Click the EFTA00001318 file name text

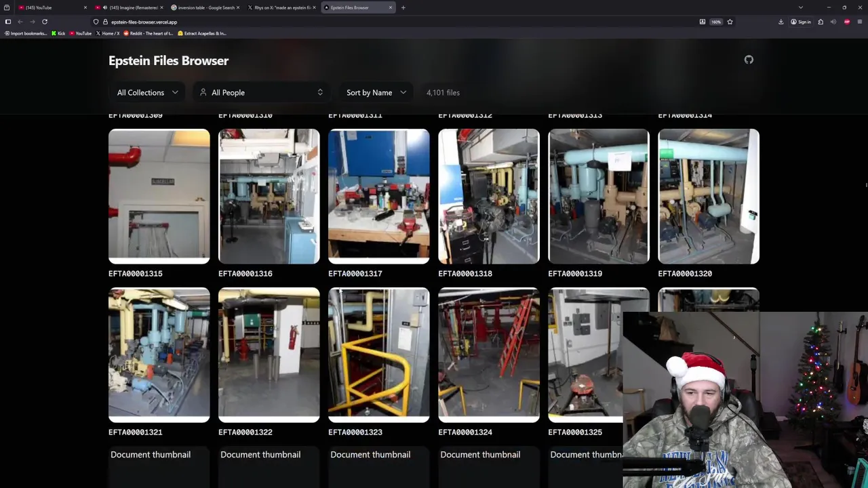pyautogui.click(x=465, y=273)
